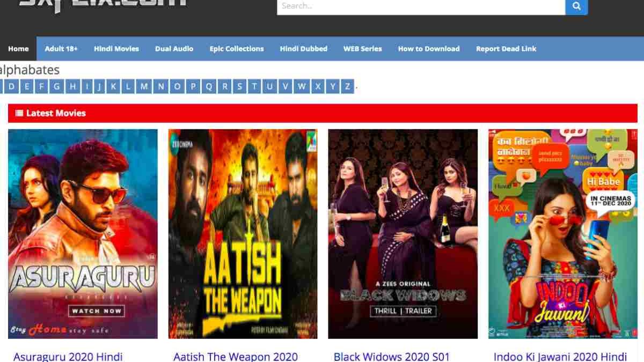
Task: Filter movies by letter T
Action: coord(255,86)
